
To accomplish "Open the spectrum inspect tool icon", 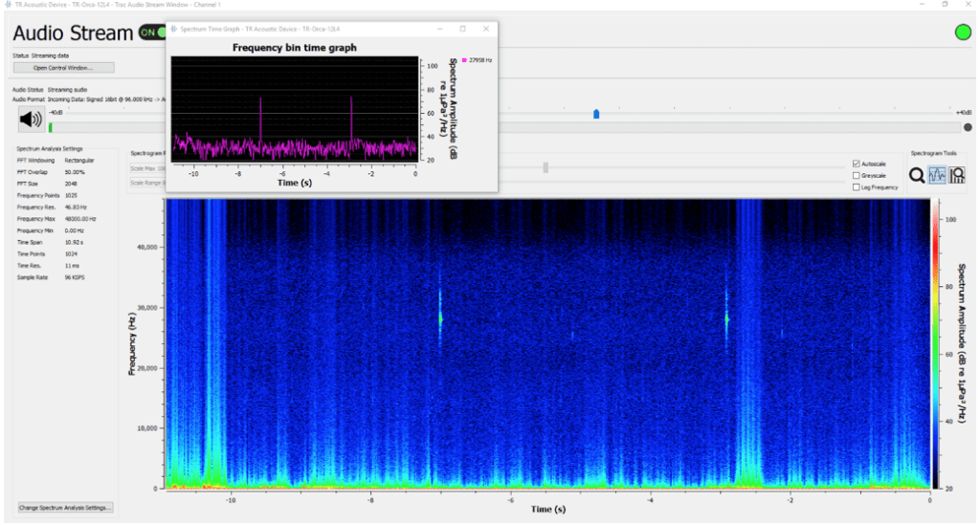I will (957, 175).
